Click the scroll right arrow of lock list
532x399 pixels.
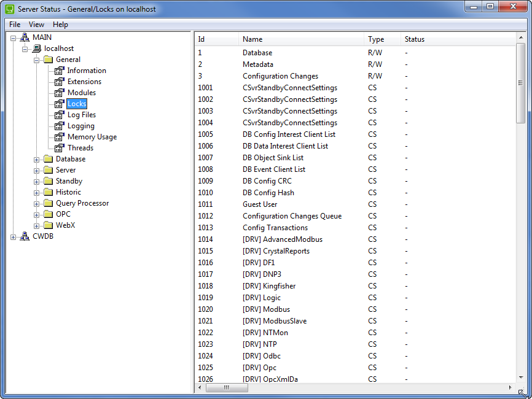510,387
